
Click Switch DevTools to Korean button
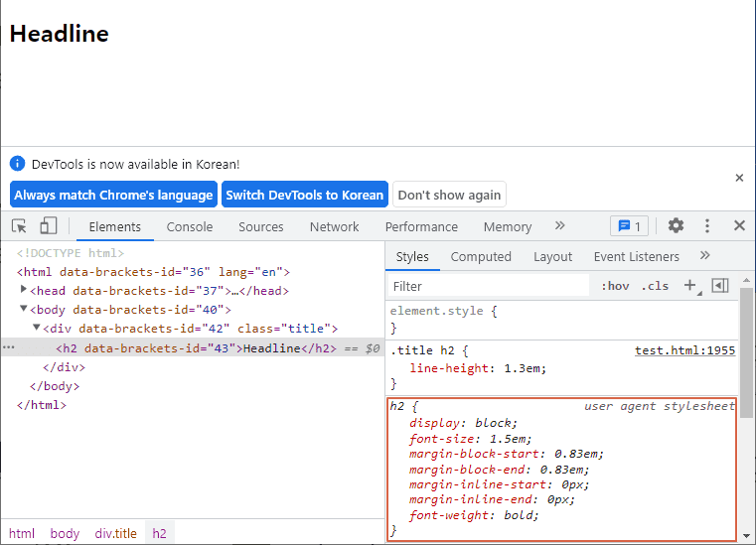click(x=305, y=195)
